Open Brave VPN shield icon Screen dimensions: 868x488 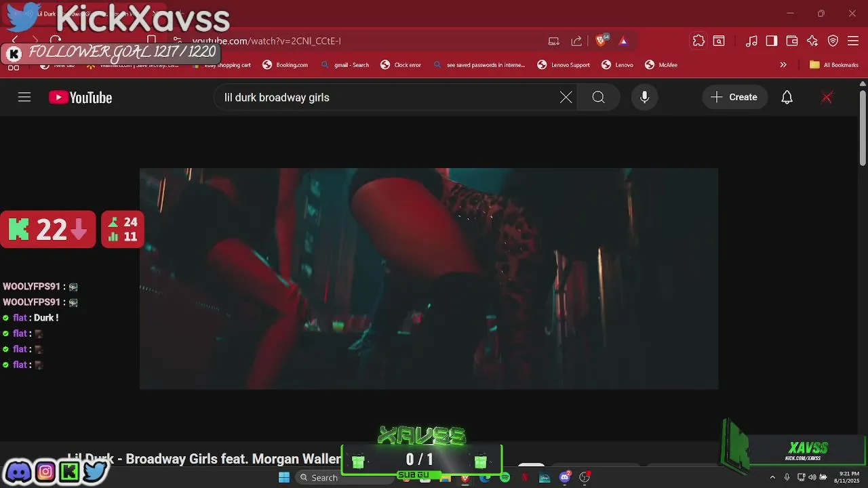pos(833,41)
